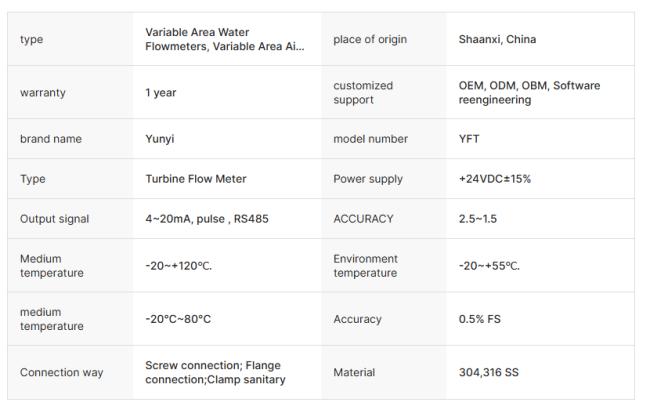This screenshot has width=650, height=406.
Task: Select the "Yunyi" brand value
Action: 160,139
